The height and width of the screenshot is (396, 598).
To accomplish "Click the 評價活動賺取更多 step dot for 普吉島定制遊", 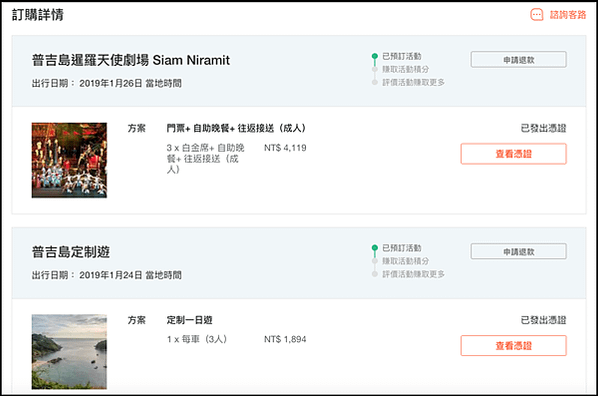I will [375, 274].
